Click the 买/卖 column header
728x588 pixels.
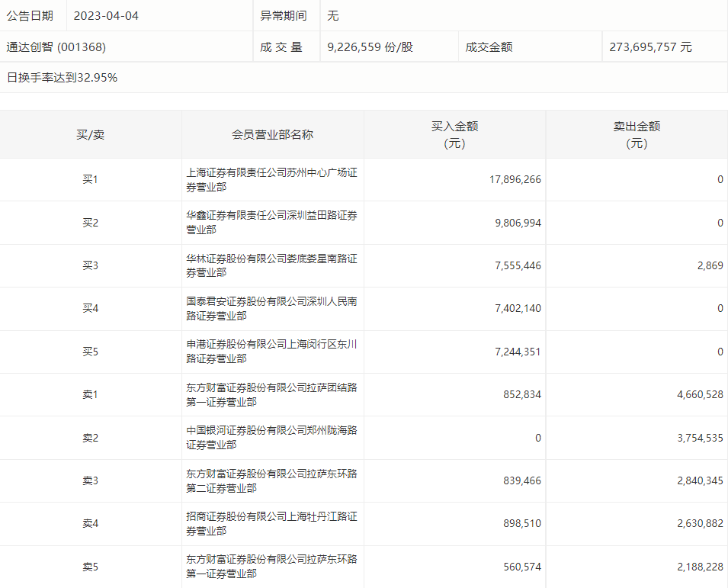[x=91, y=135]
